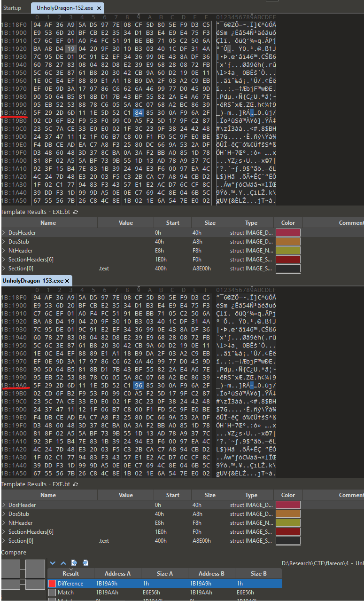The image size is (364, 601).
Task: Select the UnholyDragon-152.exe tab
Action: tap(62, 8)
